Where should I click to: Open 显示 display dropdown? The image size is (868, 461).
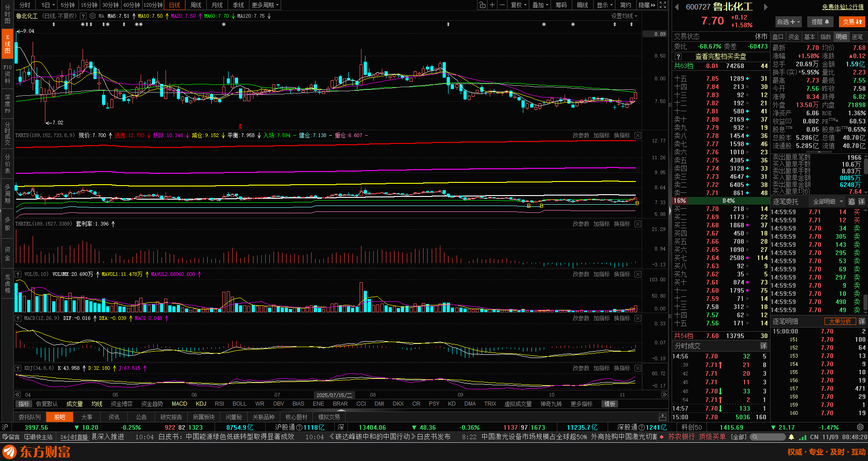pyautogui.click(x=605, y=5)
